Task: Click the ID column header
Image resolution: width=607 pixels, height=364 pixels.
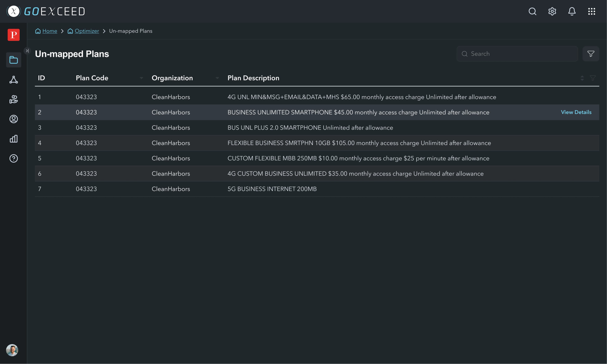Action: pyautogui.click(x=41, y=78)
